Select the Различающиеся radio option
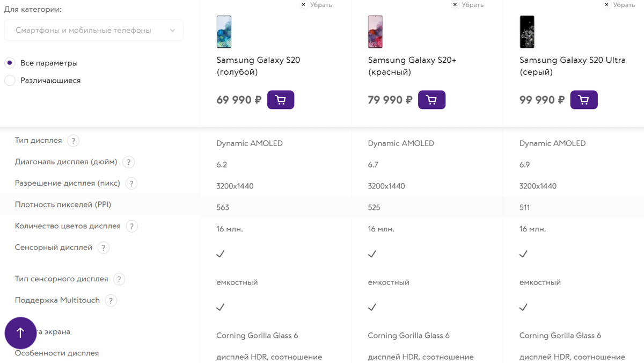644x363 pixels. tap(10, 81)
